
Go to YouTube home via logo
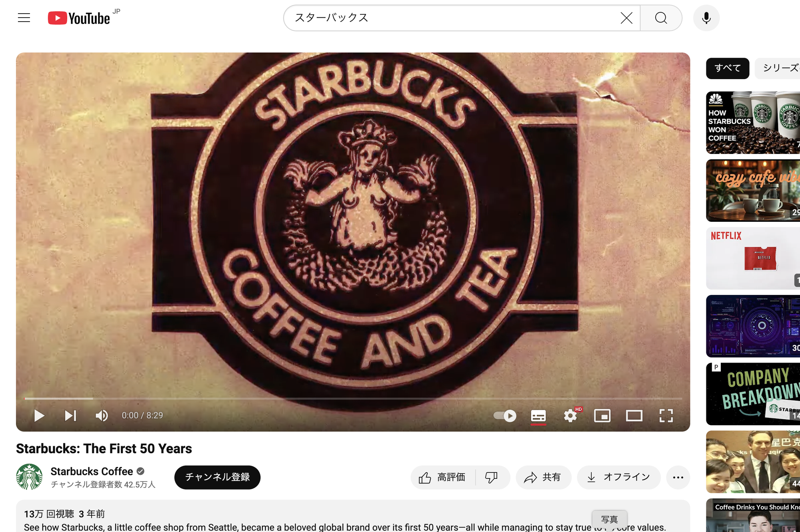[79, 18]
